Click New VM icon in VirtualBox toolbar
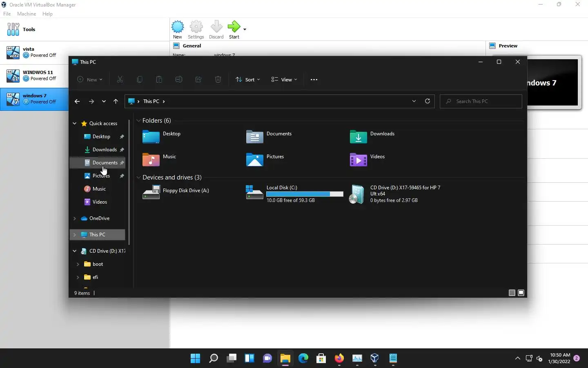The height and width of the screenshot is (368, 588). 178,30
